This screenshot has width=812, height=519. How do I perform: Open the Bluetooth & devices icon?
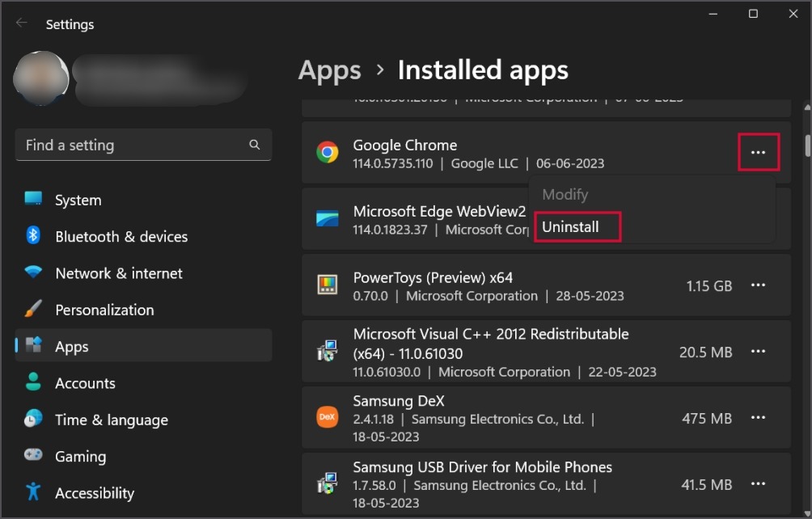33,235
